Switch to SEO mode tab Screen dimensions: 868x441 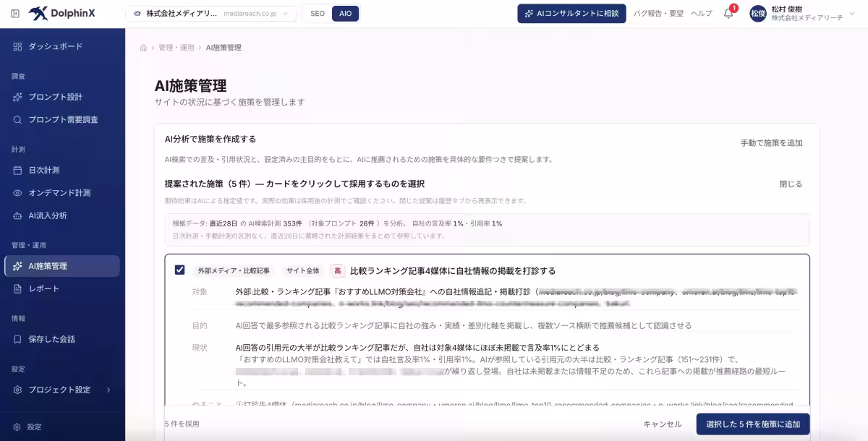(x=318, y=13)
